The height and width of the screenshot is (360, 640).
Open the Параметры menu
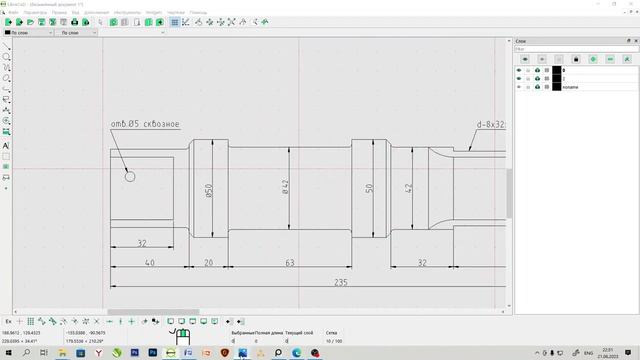click(35, 13)
